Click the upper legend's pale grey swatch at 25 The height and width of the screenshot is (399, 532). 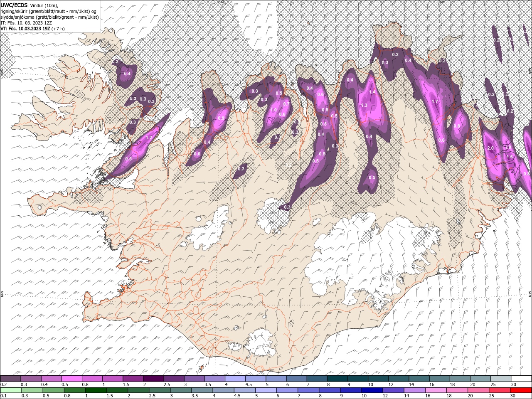point(501,379)
